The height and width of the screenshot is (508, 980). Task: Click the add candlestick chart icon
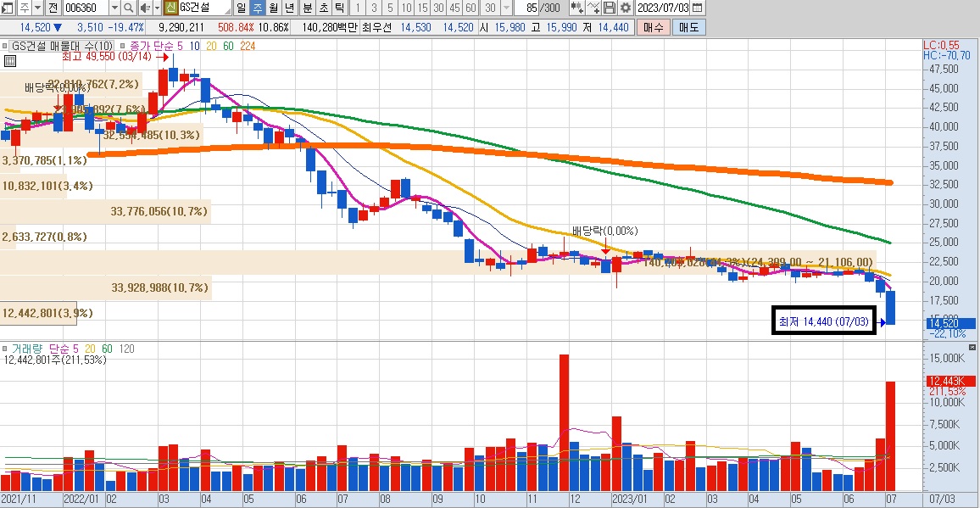coord(577,8)
